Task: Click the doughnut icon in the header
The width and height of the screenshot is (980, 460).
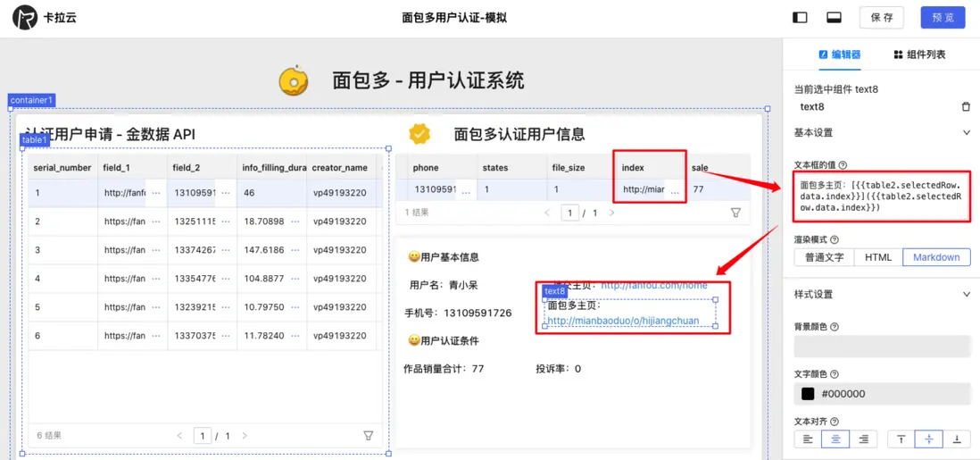Action: [x=293, y=79]
